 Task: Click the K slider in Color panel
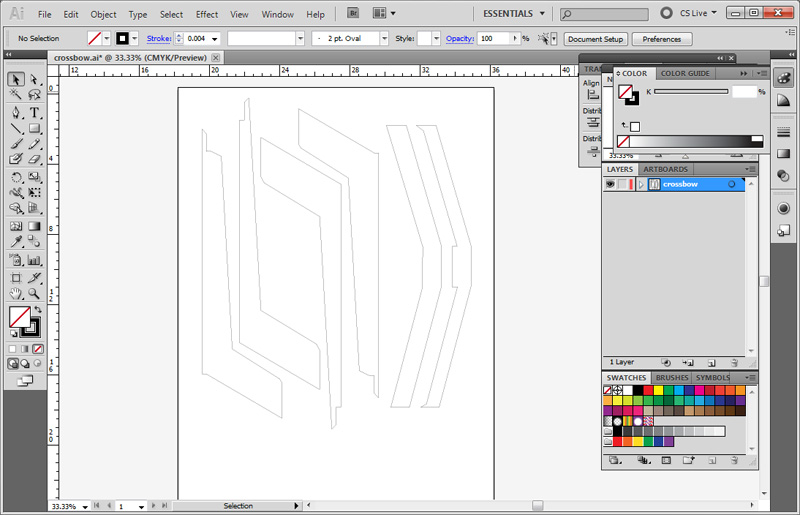coord(691,92)
